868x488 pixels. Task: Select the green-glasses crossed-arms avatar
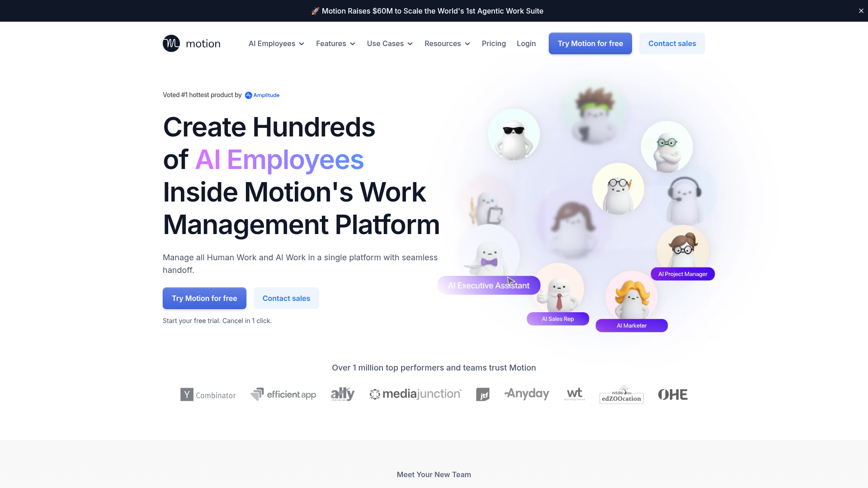[667, 147]
